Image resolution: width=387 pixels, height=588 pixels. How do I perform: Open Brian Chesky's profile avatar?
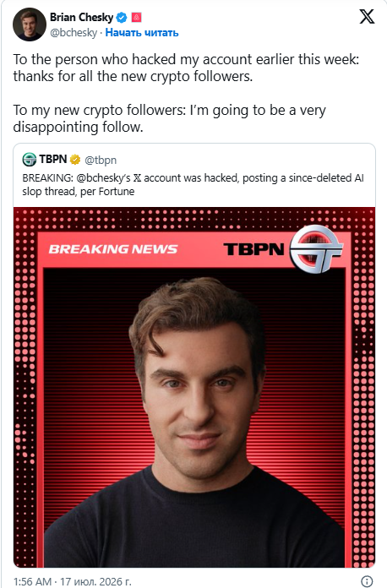[30, 24]
